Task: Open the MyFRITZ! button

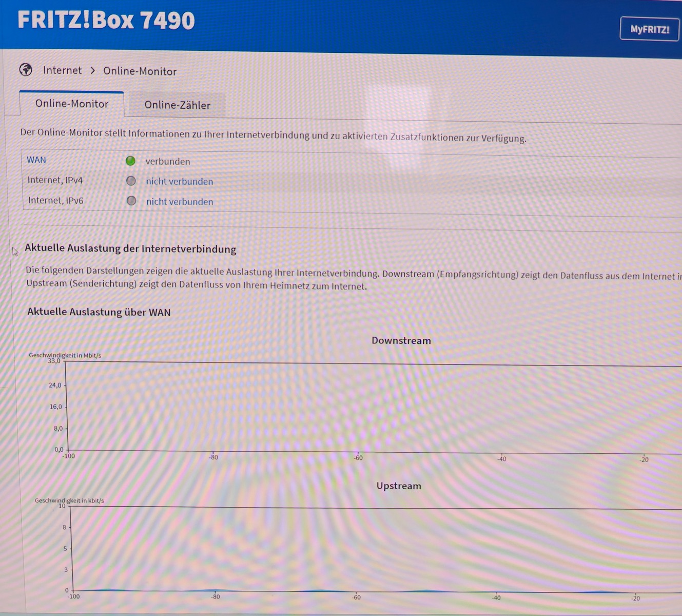Action: point(650,29)
